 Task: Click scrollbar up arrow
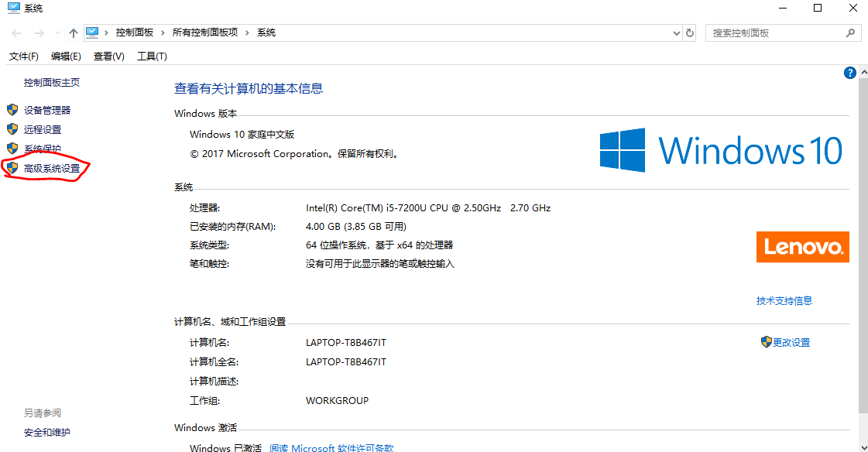click(863, 73)
